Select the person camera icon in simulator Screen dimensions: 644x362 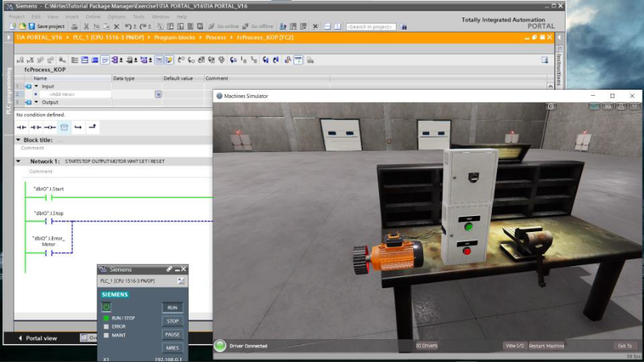pyautogui.click(x=621, y=106)
